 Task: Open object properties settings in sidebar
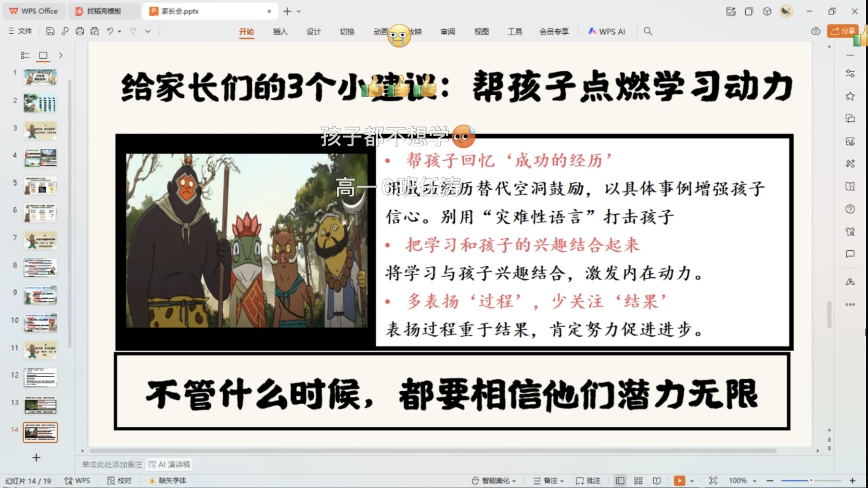pyautogui.click(x=850, y=74)
